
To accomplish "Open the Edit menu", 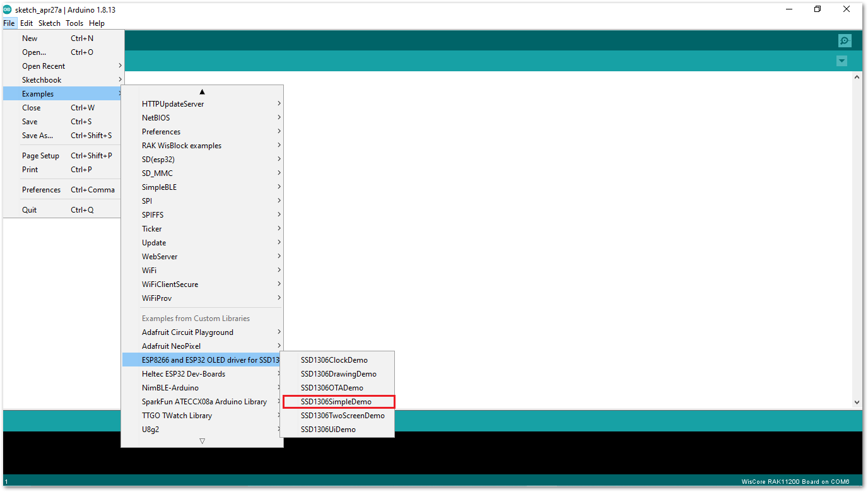I will tap(26, 23).
